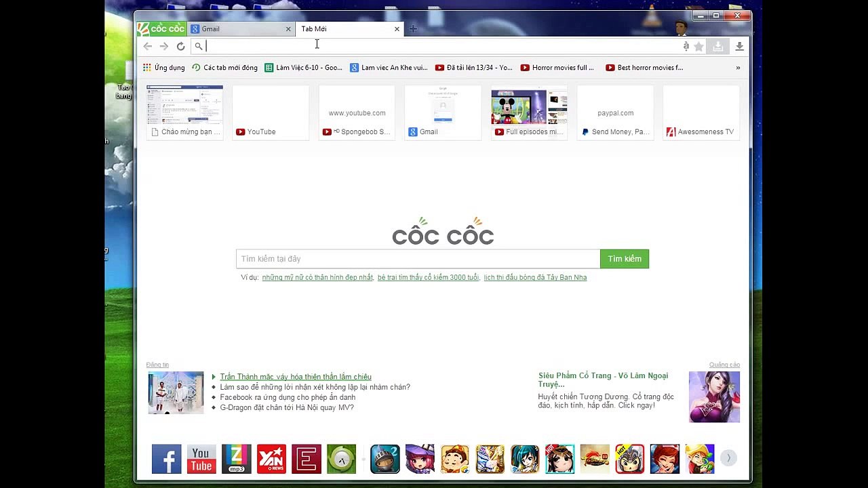Screen dimensions: 868x488
Task: Open Zing mp3 shortcut icon
Action: 237,459
